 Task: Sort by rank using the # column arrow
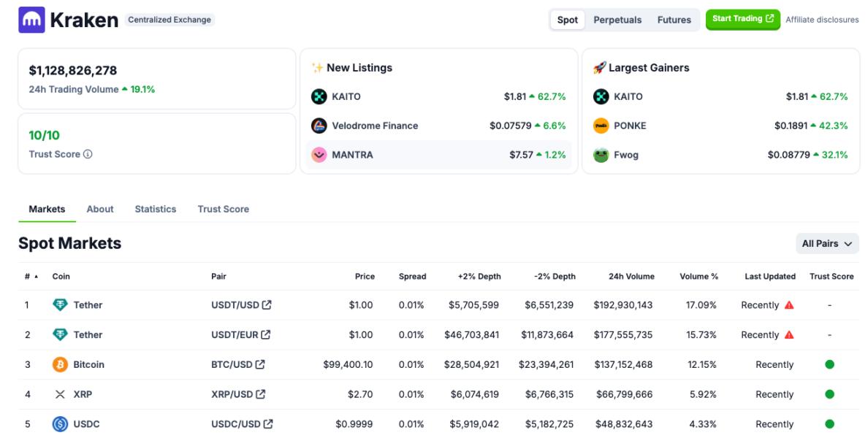click(x=37, y=277)
